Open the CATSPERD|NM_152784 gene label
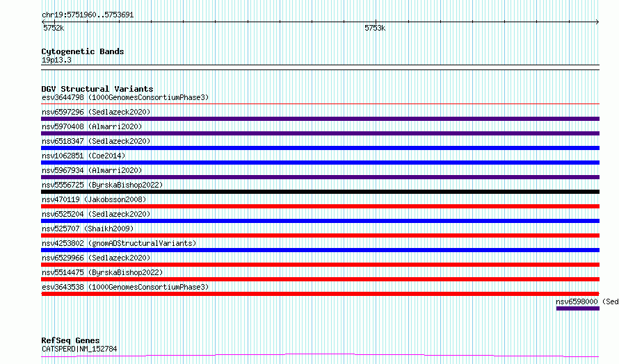Image resolution: width=619 pixels, height=364 pixels. tap(79, 349)
